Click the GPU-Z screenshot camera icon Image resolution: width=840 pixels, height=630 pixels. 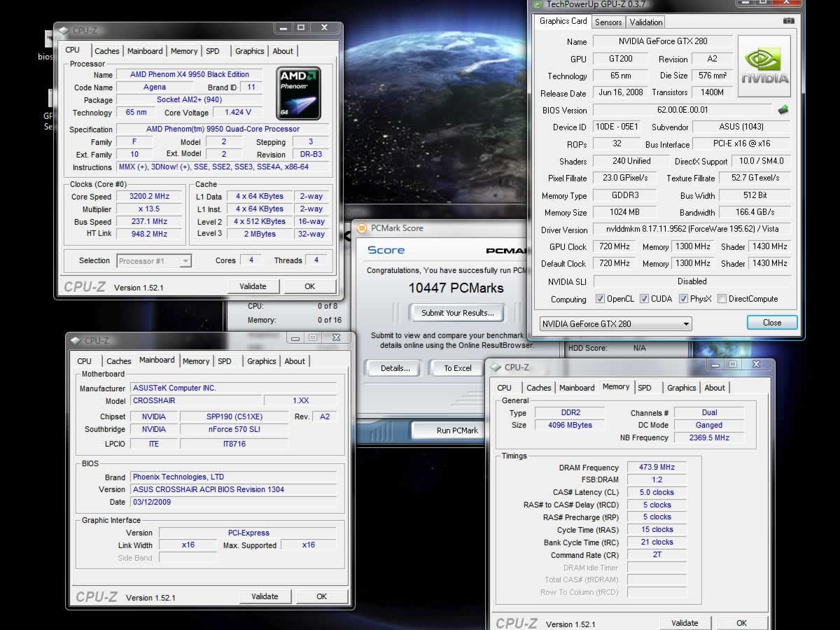[x=789, y=22]
